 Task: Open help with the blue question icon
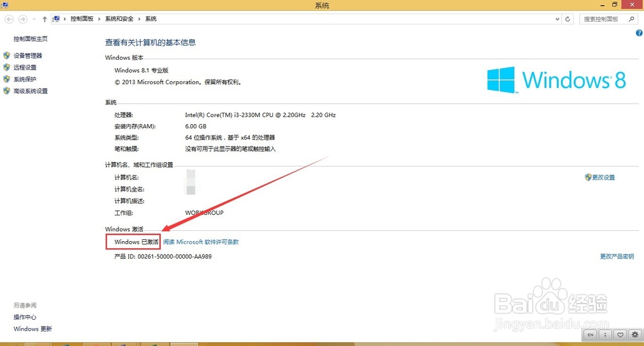point(639,33)
